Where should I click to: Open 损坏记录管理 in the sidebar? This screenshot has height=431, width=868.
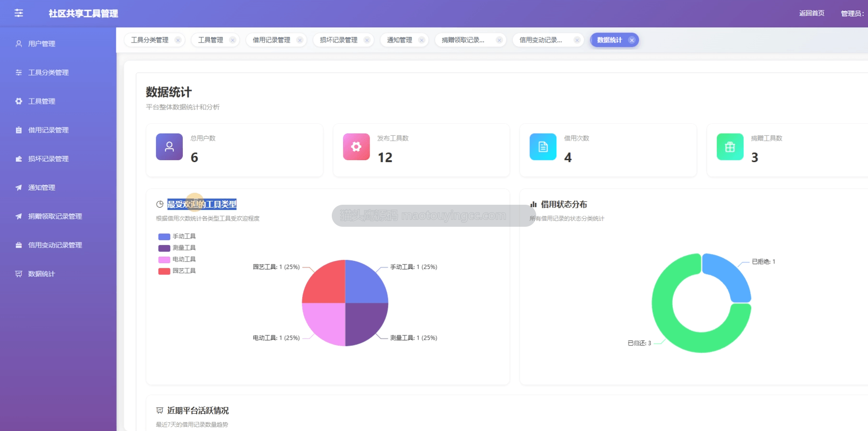(58, 159)
